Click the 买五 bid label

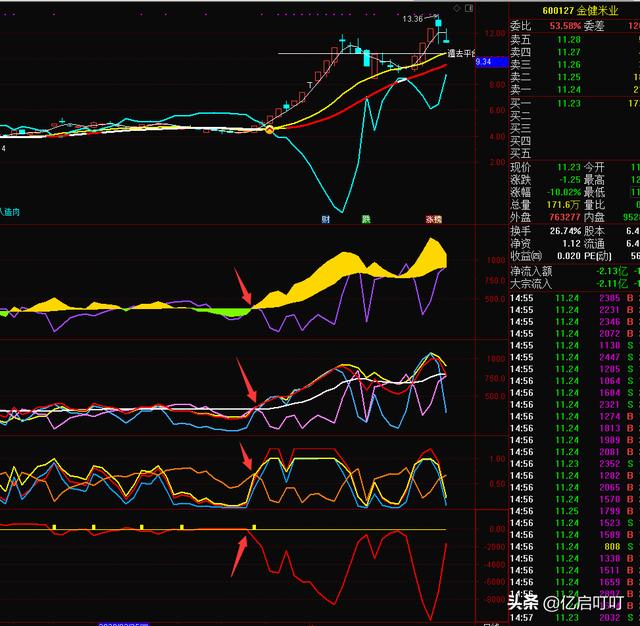[520, 153]
